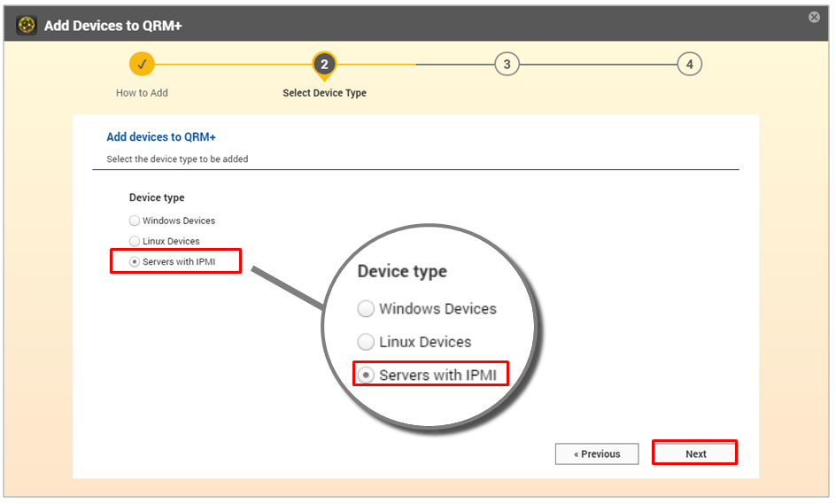Click the 'Add devices to QRM+' heading
The height and width of the screenshot is (504, 836).
(x=161, y=137)
